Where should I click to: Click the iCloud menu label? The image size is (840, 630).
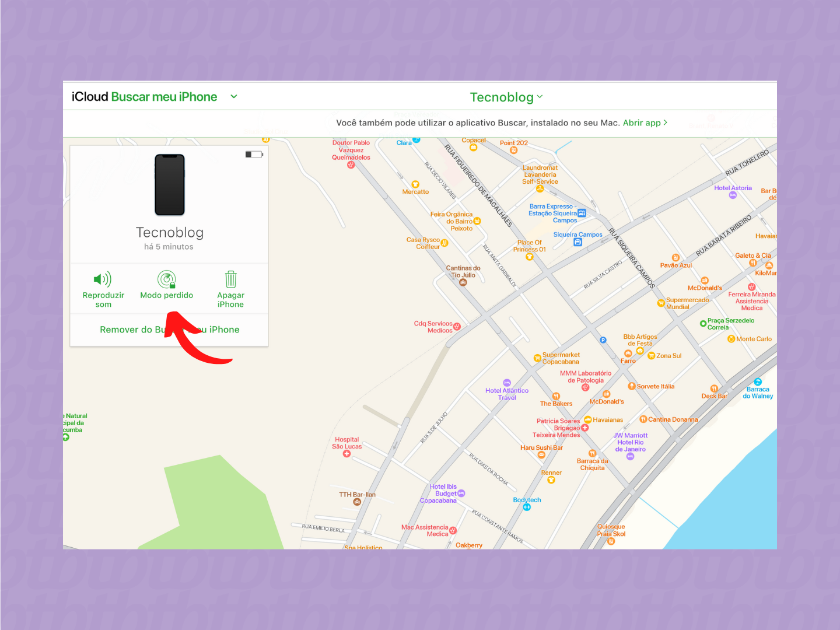pyautogui.click(x=90, y=96)
